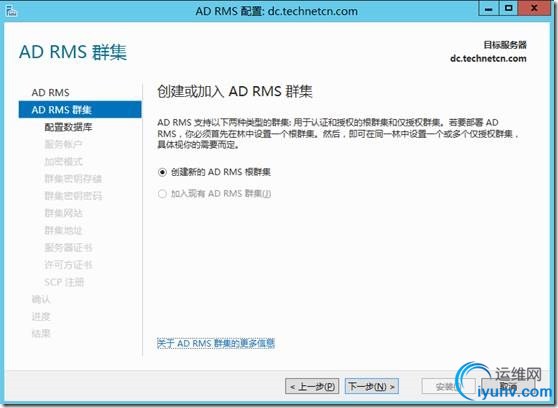Maximize the AD RMS 配置 window
Viewport: 558px width, 408px height.
point(509,9)
